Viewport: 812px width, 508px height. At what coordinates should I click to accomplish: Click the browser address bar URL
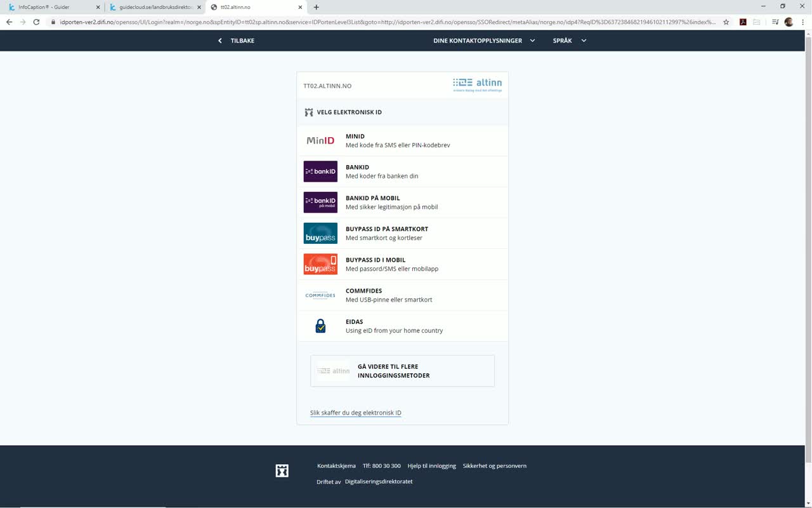(387, 22)
